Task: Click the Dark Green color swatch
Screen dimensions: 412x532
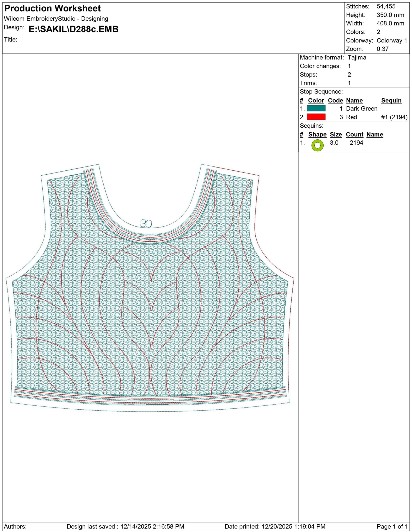Action: click(x=316, y=108)
